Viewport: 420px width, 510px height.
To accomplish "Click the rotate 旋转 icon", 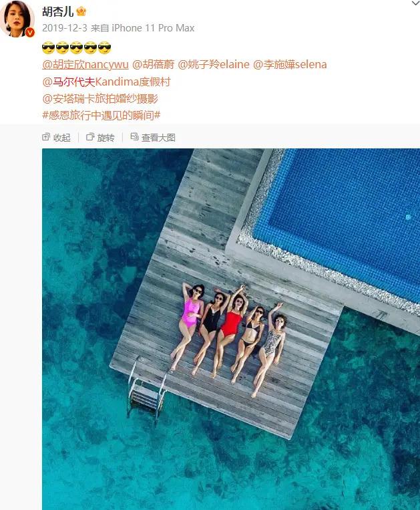I will point(90,137).
